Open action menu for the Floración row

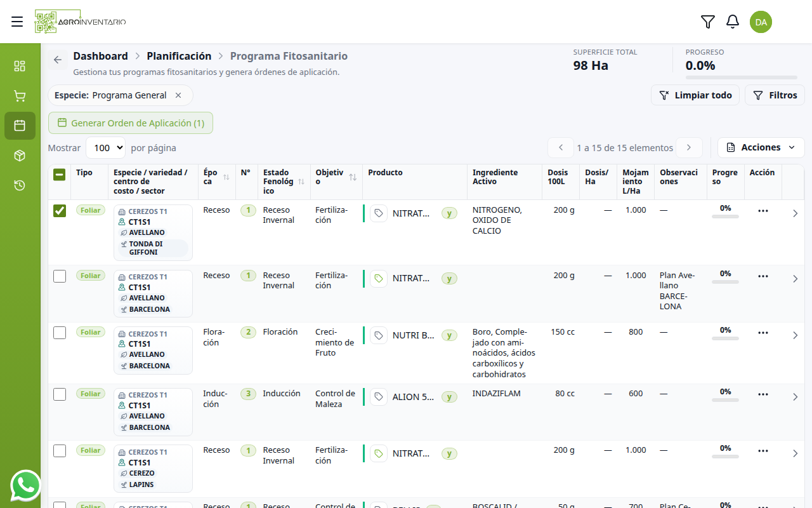[763, 333]
